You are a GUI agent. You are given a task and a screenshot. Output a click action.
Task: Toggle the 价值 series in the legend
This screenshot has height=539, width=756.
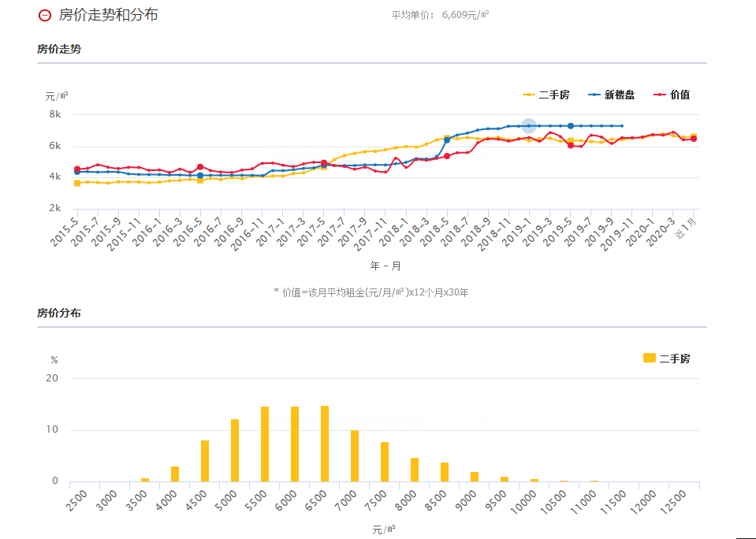(x=672, y=95)
